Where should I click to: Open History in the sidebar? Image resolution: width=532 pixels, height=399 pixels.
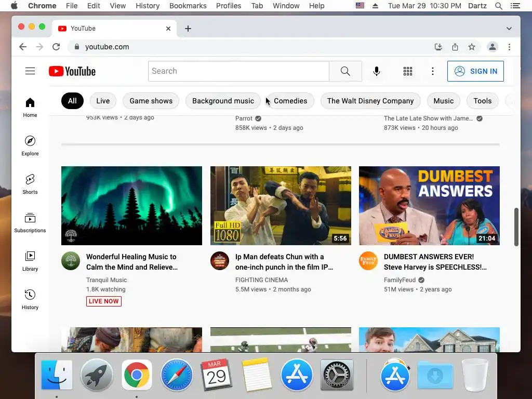pyautogui.click(x=30, y=299)
